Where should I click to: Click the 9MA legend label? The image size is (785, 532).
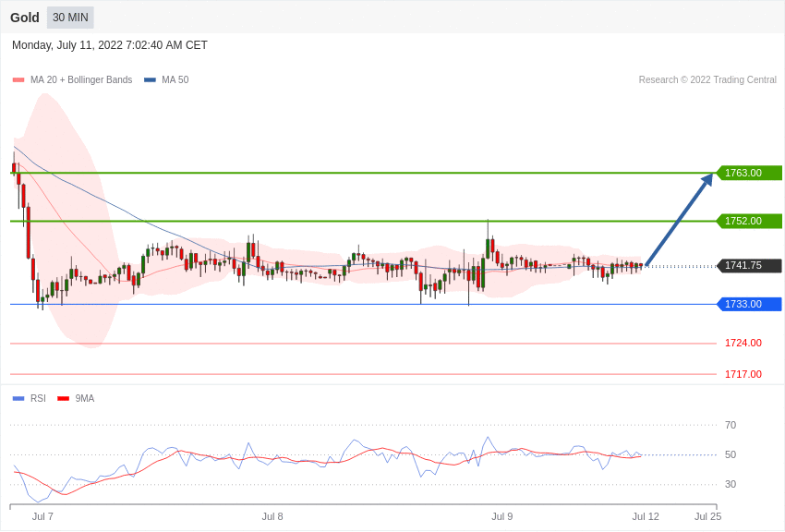click(x=85, y=398)
